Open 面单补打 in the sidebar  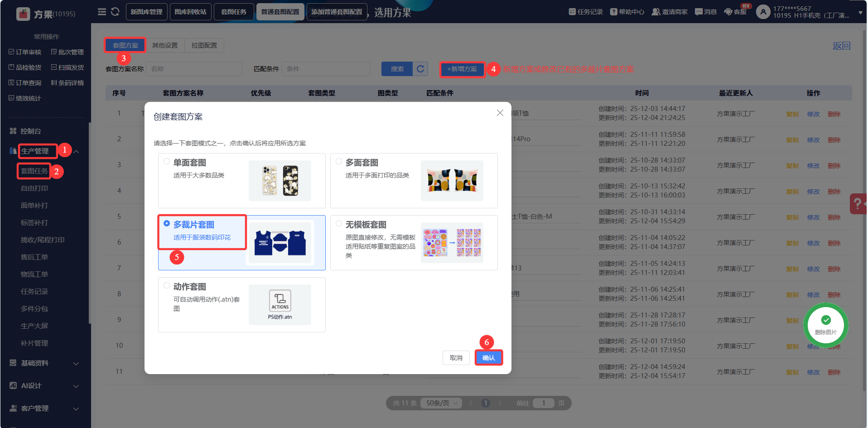34,206
